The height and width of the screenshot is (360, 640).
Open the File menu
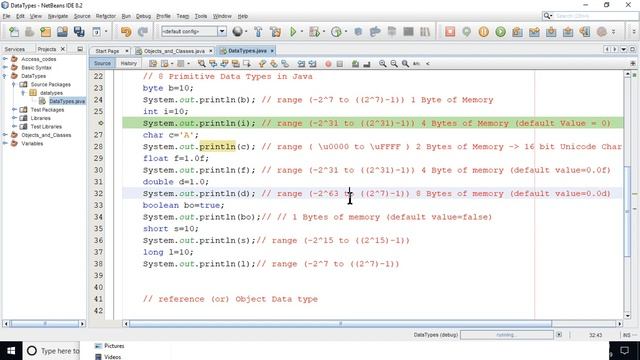(x=6, y=16)
